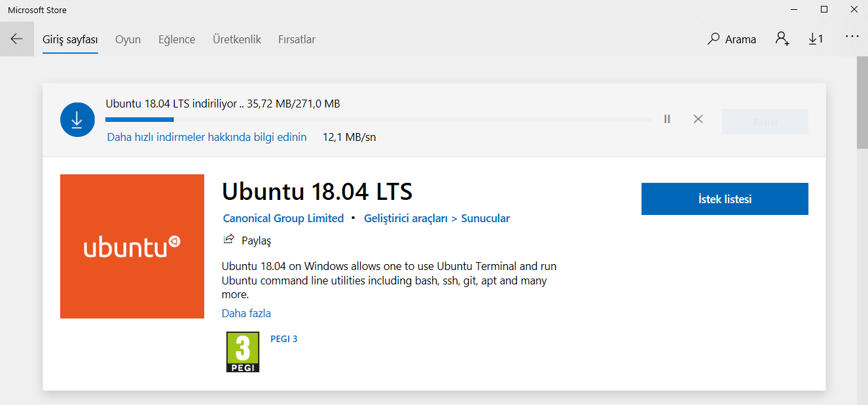
Task: Pause the Ubuntu 18.04 LTS download
Action: coord(667,119)
